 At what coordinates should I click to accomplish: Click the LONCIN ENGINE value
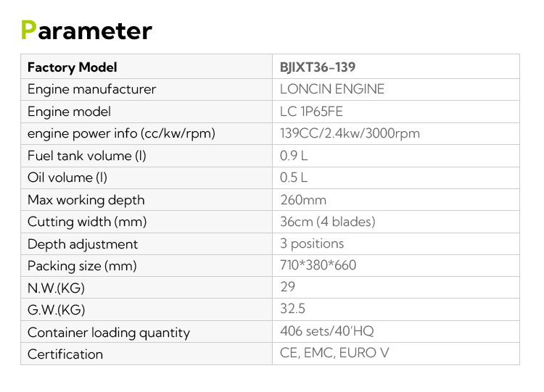point(332,89)
